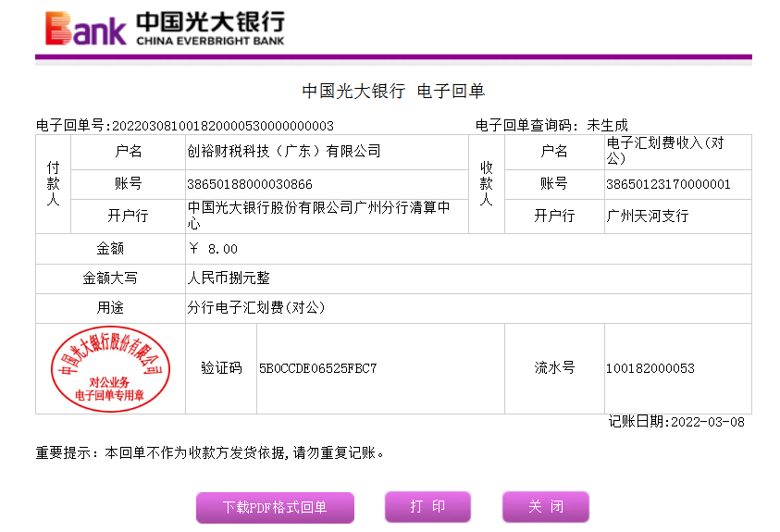Select the amount value ￥ 8.00
Viewport: 780px width, 532px height.
(x=213, y=249)
